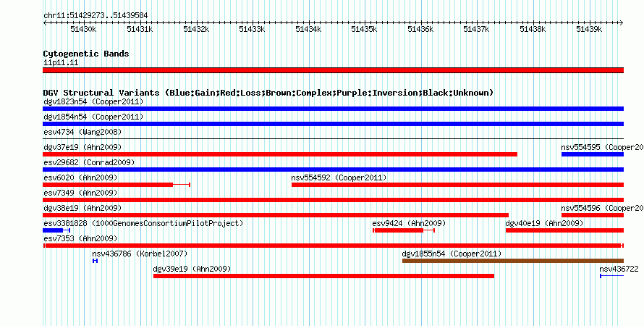Select dgv38e19 (Ahn2009) label
Viewport: 644px width, 326px height.
click(x=82, y=208)
